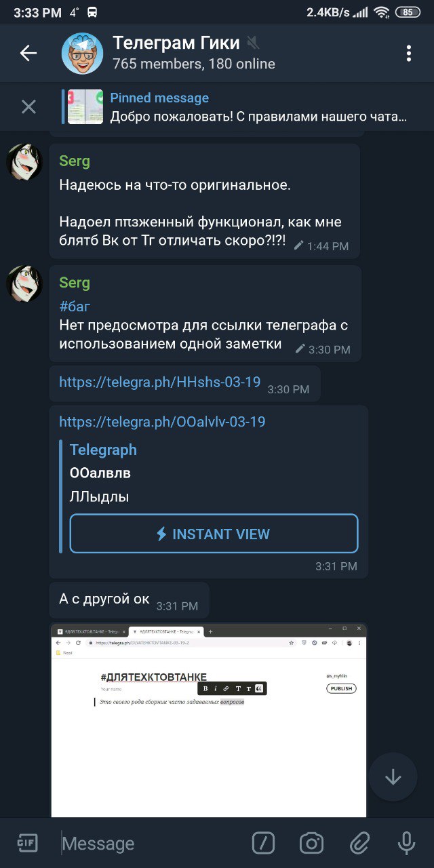Open bot commands slash icon
The height and width of the screenshot is (868, 434).
click(263, 843)
